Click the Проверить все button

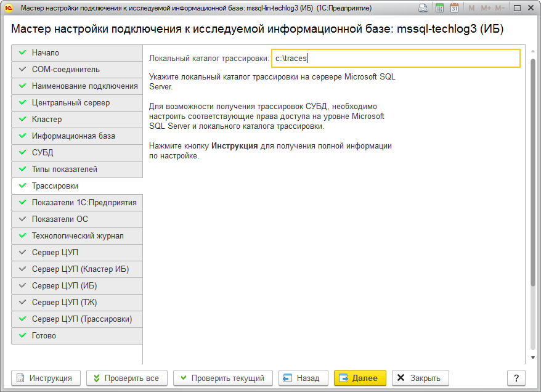tap(126, 378)
